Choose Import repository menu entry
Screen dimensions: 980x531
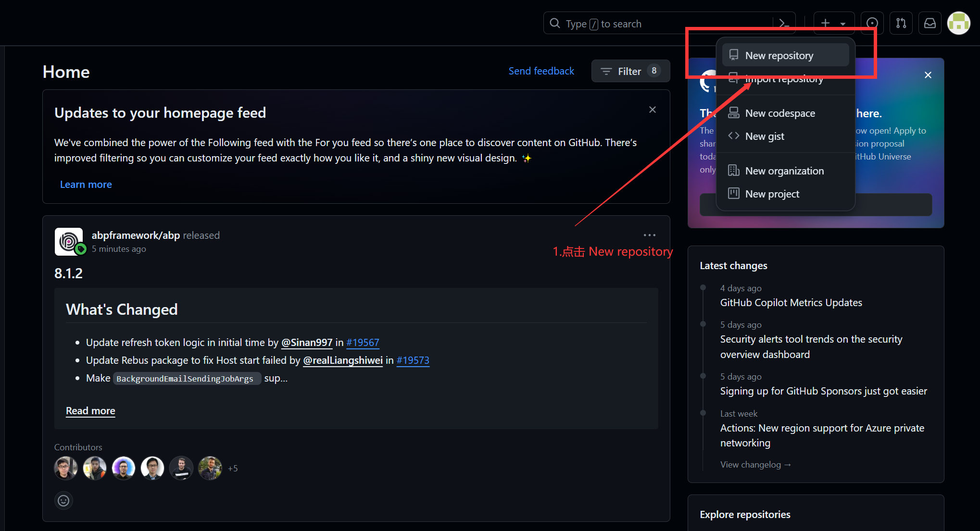785,78
